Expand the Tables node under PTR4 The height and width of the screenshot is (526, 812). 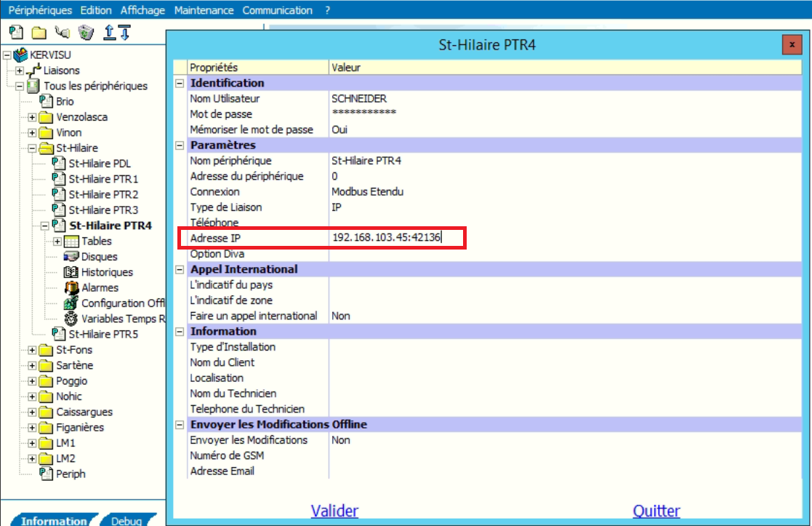pos(58,241)
